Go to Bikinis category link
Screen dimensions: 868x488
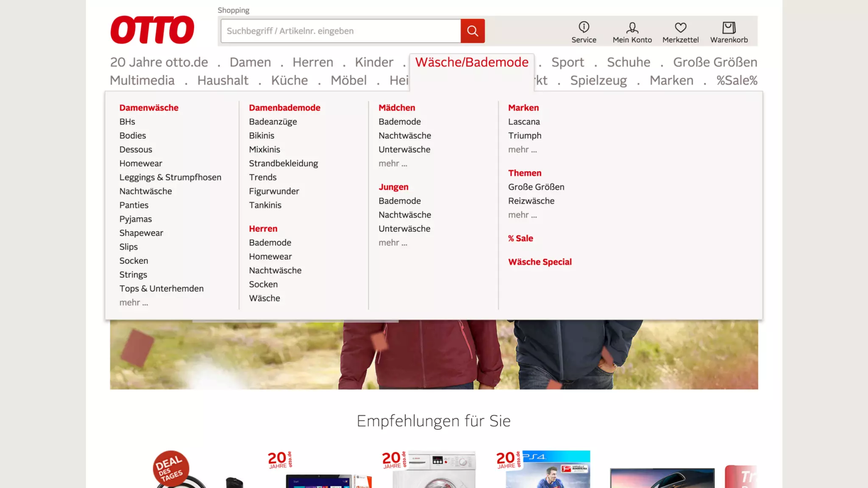(261, 136)
